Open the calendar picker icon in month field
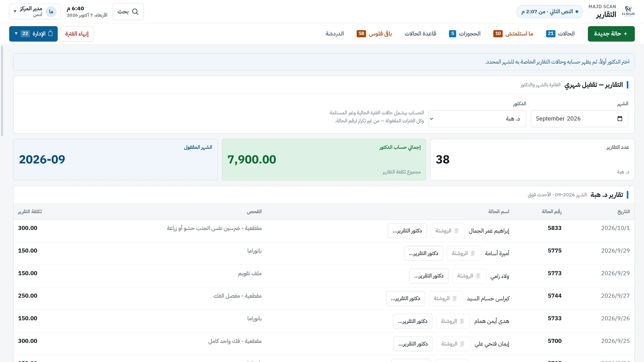 620,119
